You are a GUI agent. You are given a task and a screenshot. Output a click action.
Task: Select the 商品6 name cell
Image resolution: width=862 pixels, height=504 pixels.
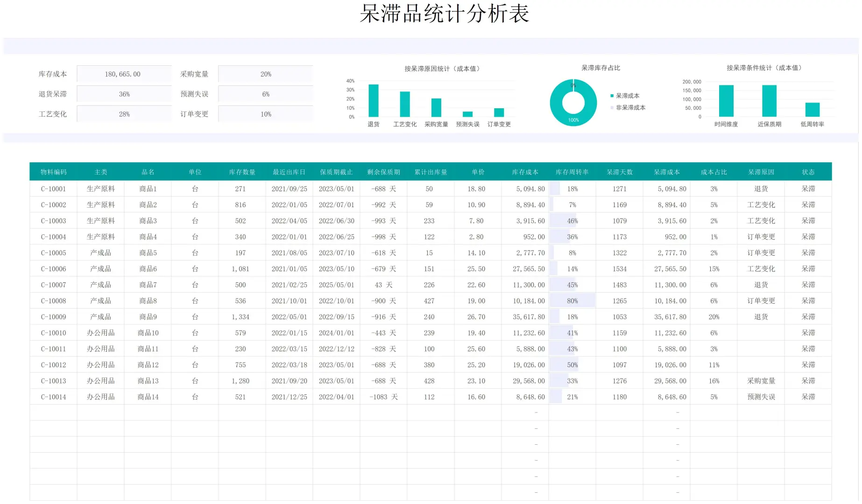(148, 269)
